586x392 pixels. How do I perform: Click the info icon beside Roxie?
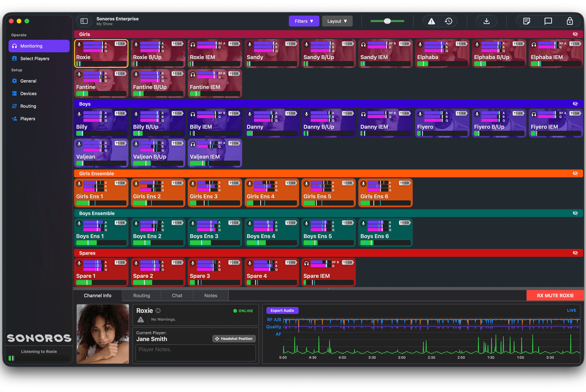158,310
